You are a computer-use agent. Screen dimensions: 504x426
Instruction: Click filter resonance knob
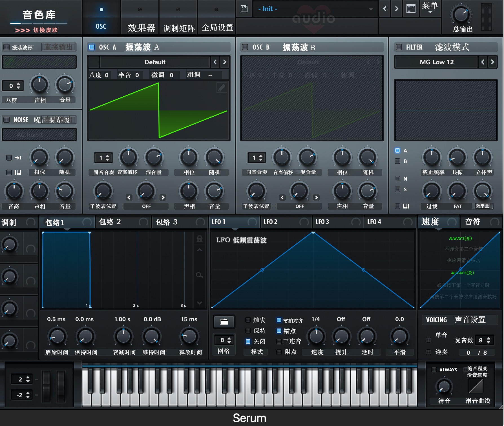coord(457,157)
